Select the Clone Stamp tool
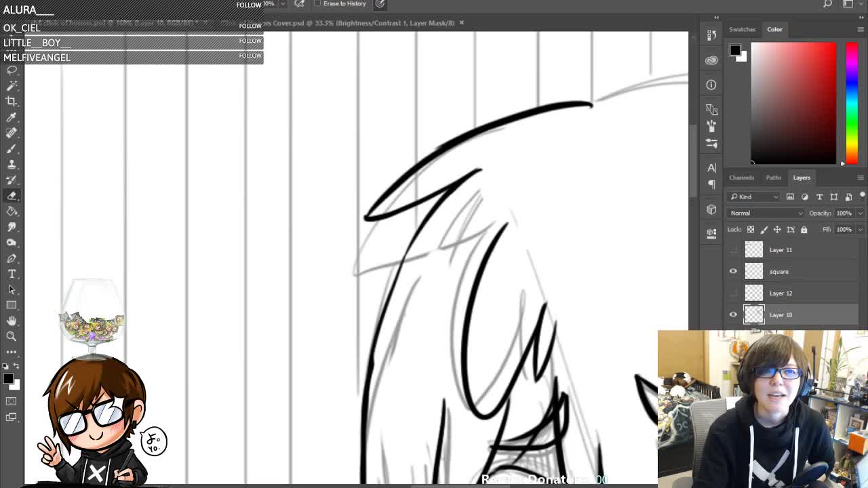 [12, 164]
